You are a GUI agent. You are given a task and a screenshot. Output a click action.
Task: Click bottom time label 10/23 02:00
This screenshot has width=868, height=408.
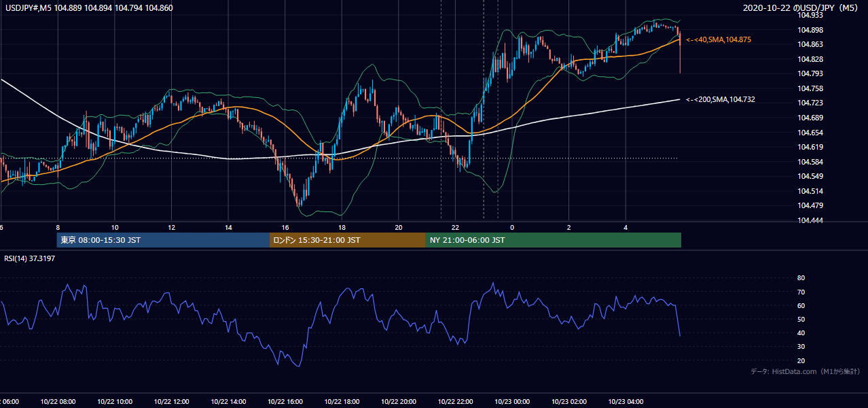pos(569,401)
